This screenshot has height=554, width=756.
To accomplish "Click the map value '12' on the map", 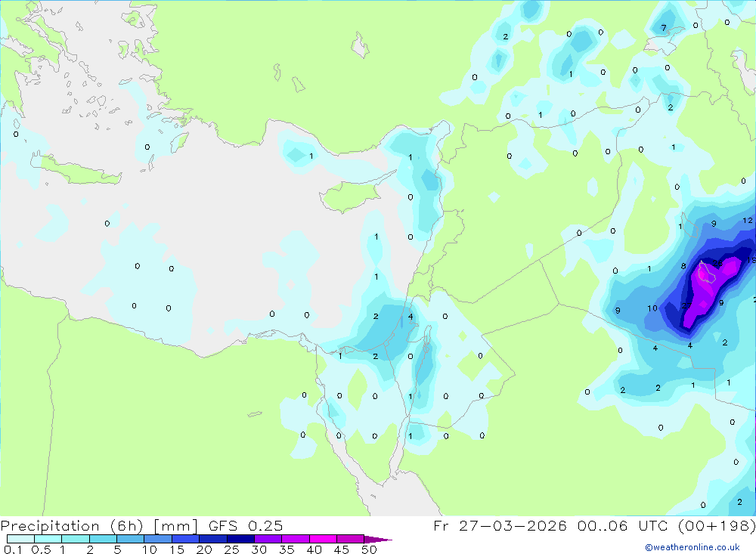I will point(748,221).
